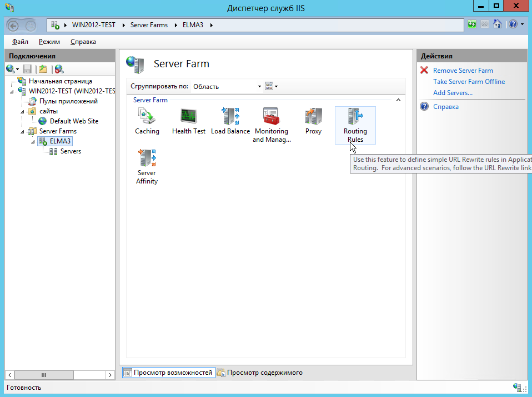Collapse the Server Farm group section

[398, 100]
